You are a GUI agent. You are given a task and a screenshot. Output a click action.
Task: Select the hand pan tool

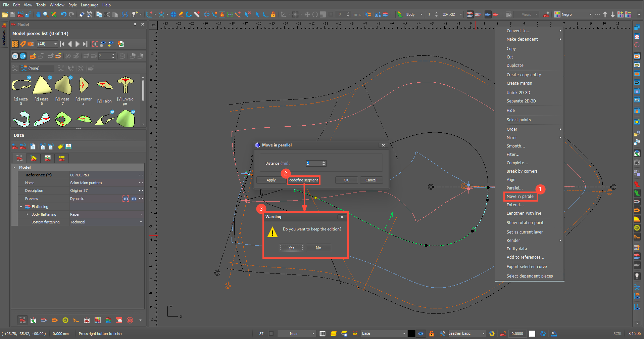pos(38,14)
